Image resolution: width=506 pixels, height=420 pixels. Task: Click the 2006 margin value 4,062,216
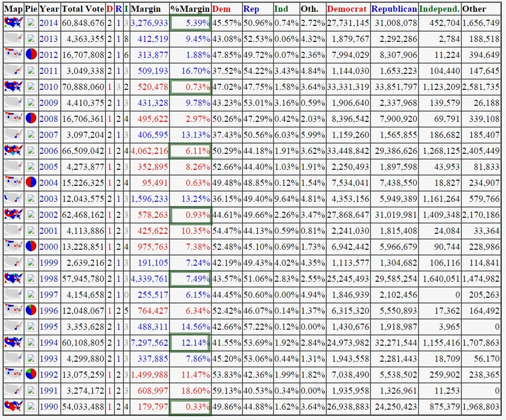[x=149, y=151]
